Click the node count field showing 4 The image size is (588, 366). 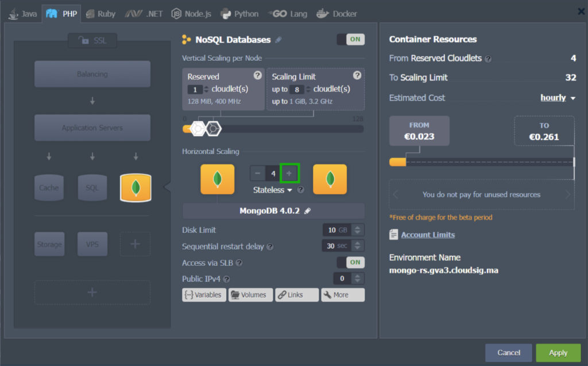pyautogui.click(x=273, y=174)
